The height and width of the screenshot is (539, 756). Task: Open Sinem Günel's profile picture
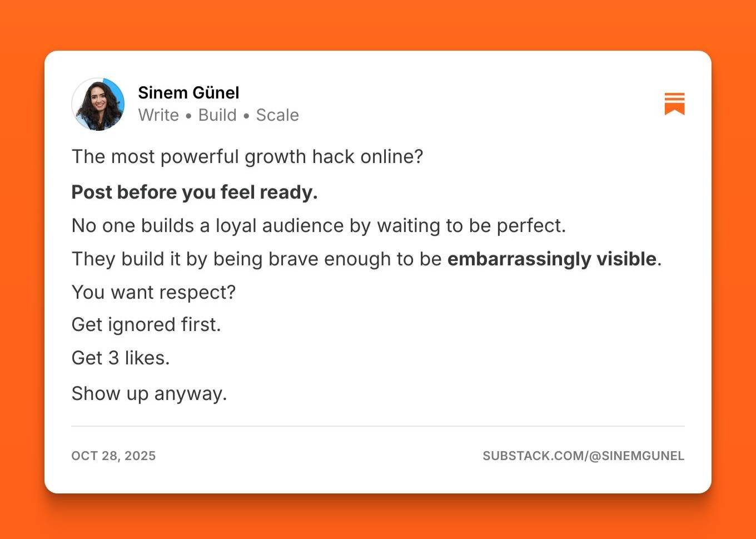point(98,104)
